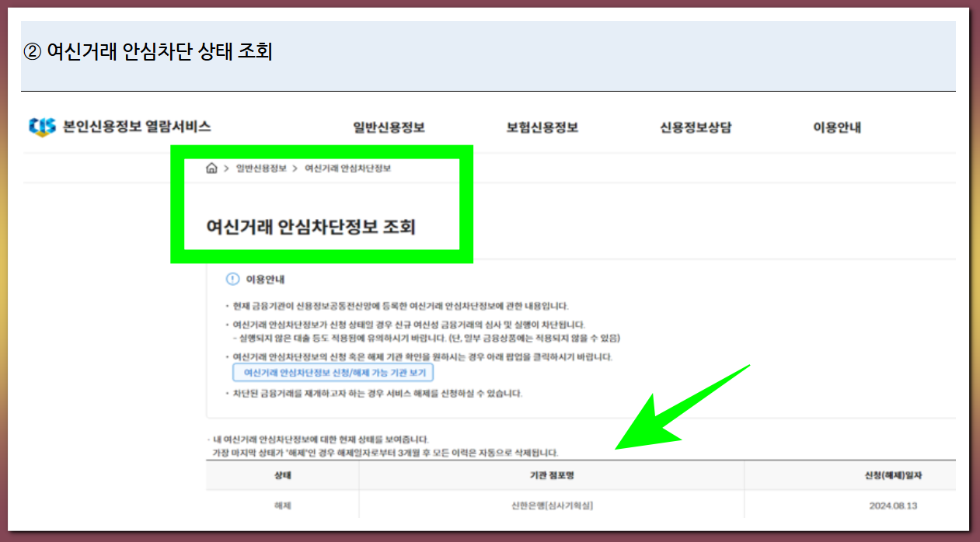Open the 이용안내 navigation dropdown

[835, 125]
